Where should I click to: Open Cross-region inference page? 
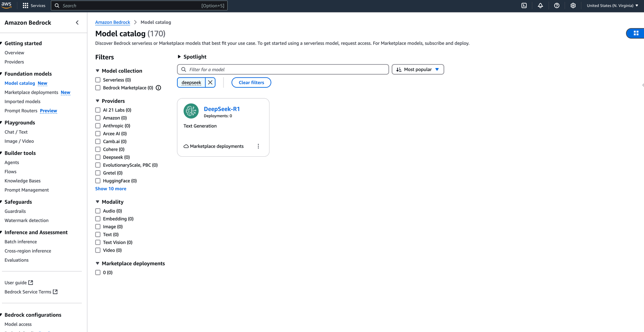pyautogui.click(x=28, y=251)
